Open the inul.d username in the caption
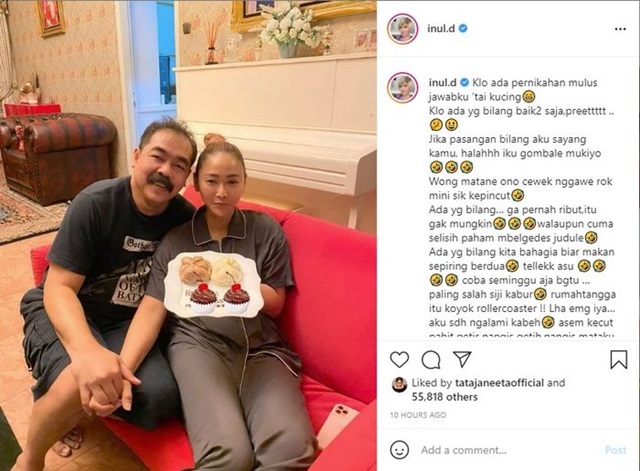 click(442, 82)
